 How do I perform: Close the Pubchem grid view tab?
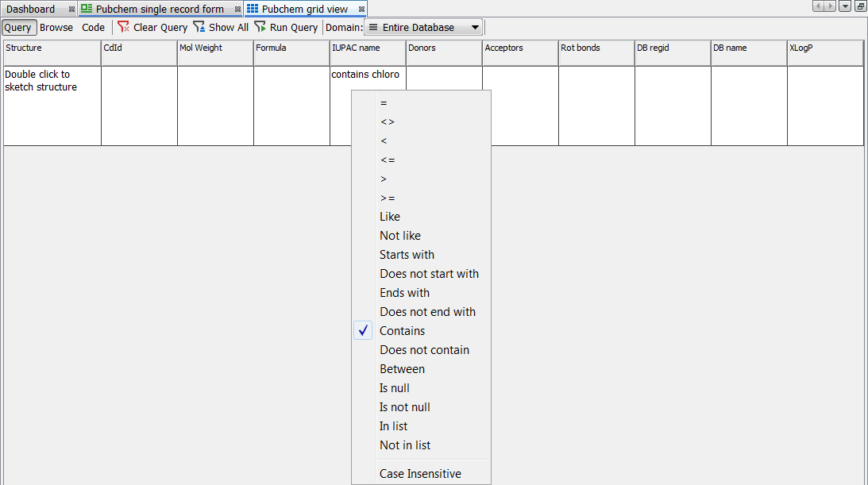pyautogui.click(x=362, y=10)
